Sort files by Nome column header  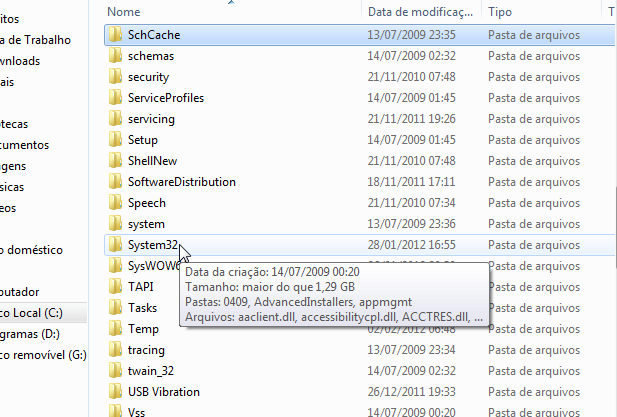click(x=230, y=11)
